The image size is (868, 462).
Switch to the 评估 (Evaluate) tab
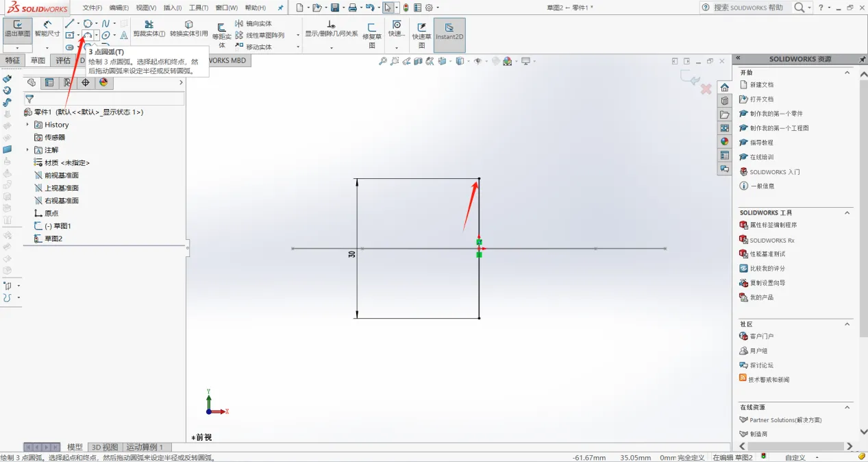tap(63, 60)
